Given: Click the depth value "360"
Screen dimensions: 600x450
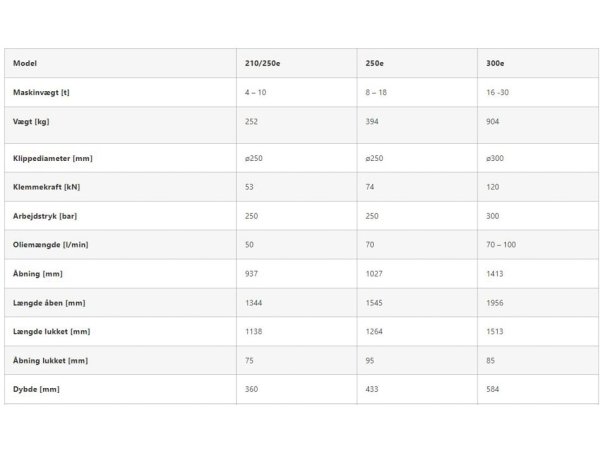Looking at the screenshot, I should point(252,389).
